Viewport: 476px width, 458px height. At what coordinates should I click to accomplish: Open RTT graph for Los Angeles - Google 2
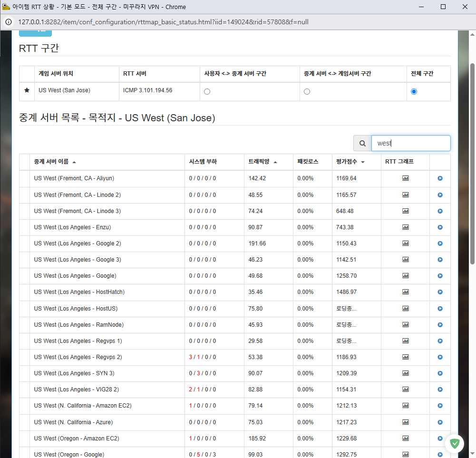[405, 244]
